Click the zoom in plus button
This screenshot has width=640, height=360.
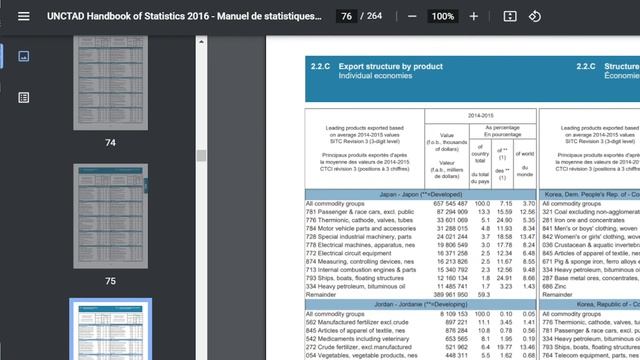(473, 16)
